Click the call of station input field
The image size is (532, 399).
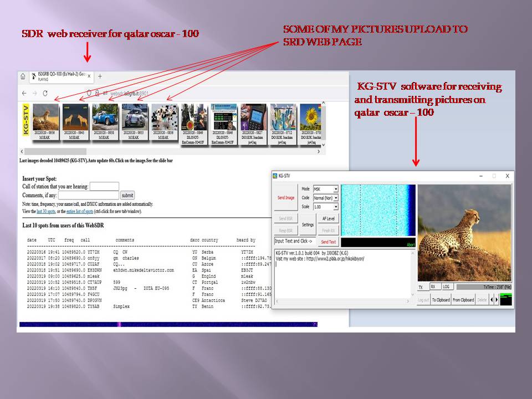104,186
